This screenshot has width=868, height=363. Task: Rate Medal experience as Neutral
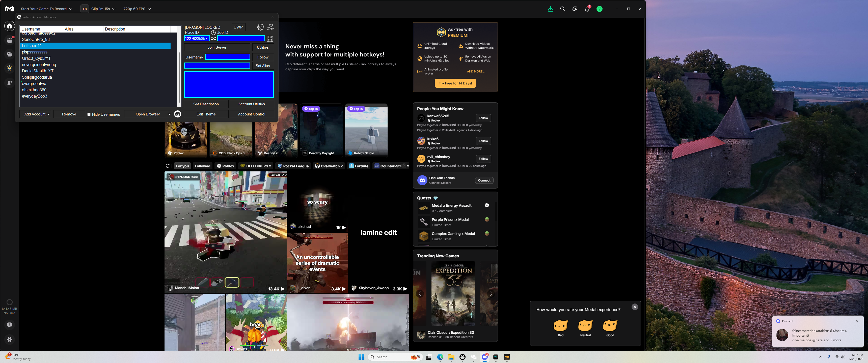point(585,328)
